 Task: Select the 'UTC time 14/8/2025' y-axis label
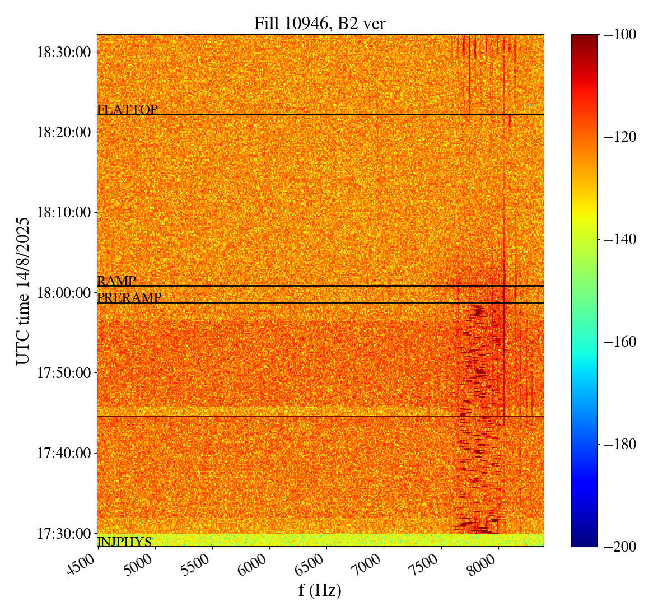[22, 291]
